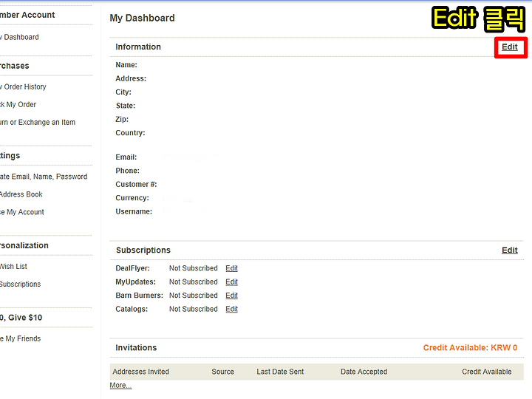Click the Date Accepted column header
532x399 pixels.
point(364,372)
